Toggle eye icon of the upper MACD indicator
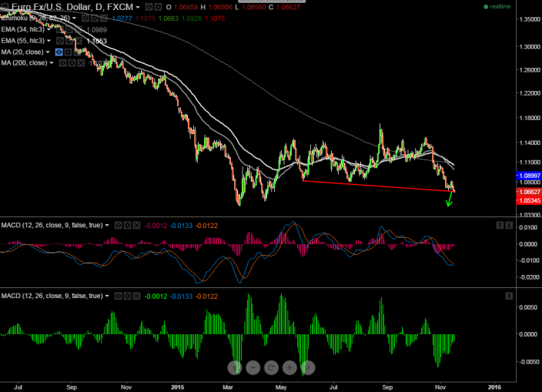This screenshot has height=392, width=542. (119, 226)
